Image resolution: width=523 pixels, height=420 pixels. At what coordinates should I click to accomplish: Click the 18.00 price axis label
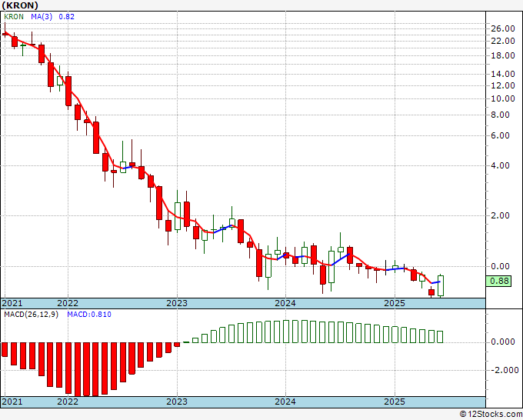503,55
